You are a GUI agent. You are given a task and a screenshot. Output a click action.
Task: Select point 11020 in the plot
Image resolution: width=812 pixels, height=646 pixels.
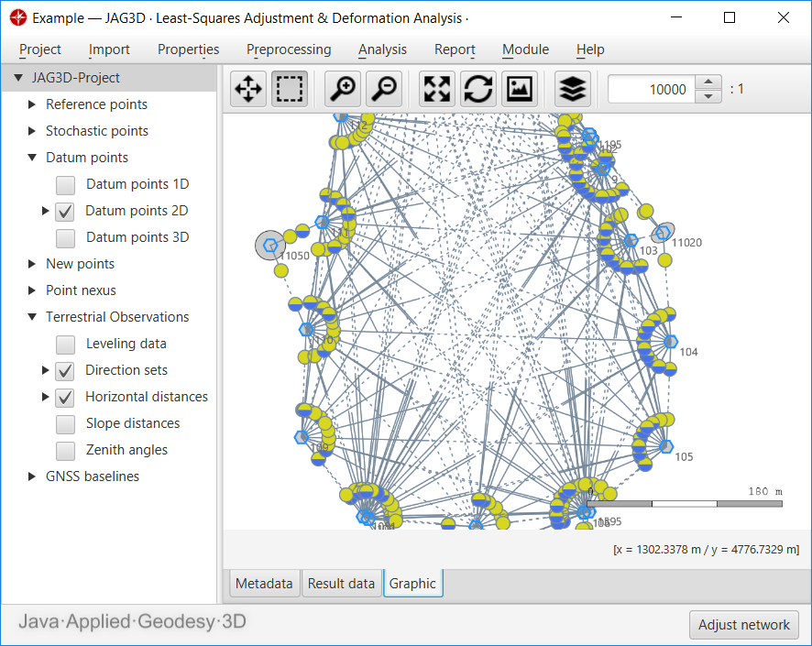point(663,233)
